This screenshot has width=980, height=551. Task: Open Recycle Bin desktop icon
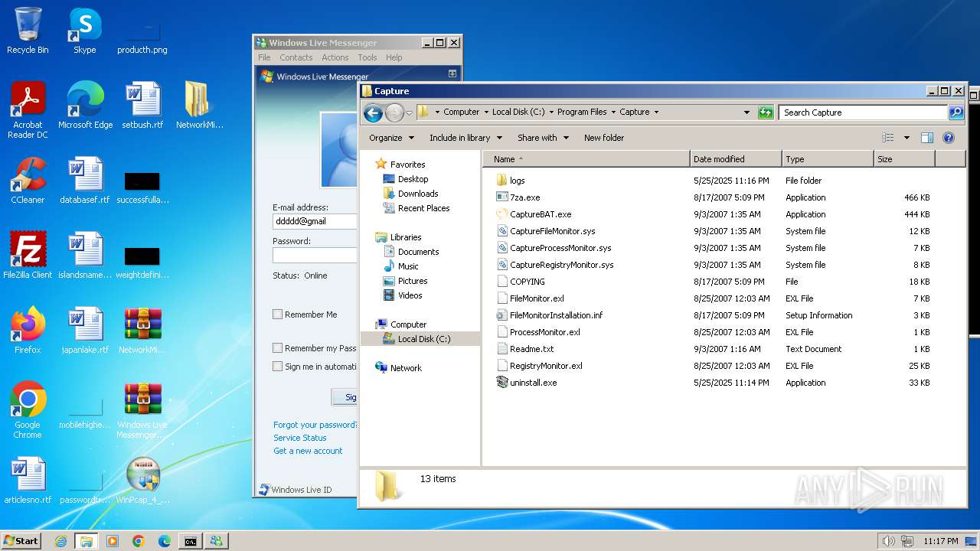click(28, 31)
